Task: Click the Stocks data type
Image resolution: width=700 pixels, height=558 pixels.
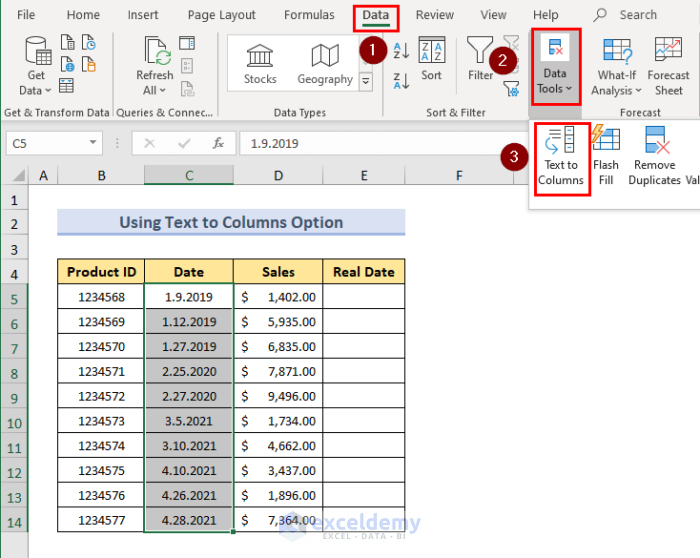Action: pyautogui.click(x=260, y=63)
